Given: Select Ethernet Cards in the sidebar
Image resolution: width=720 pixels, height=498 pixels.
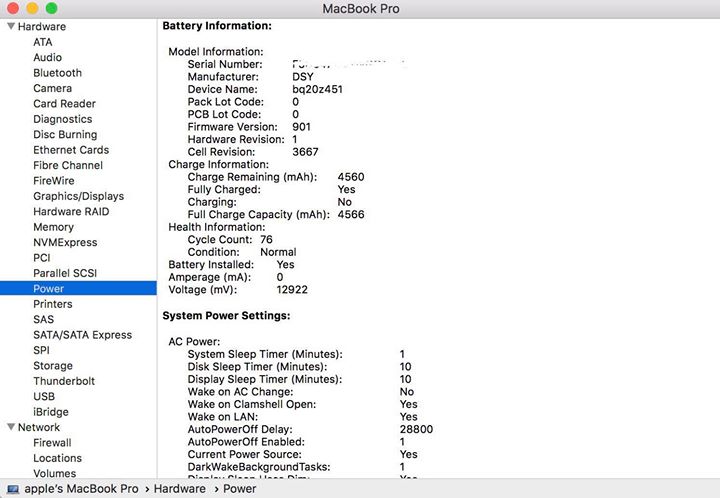Looking at the screenshot, I should click(71, 150).
